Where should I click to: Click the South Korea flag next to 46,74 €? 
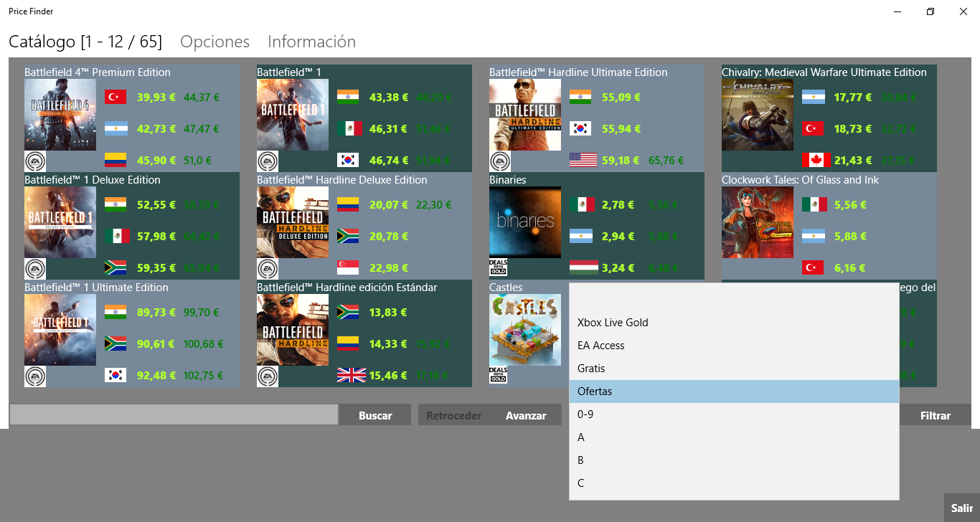pos(348,160)
